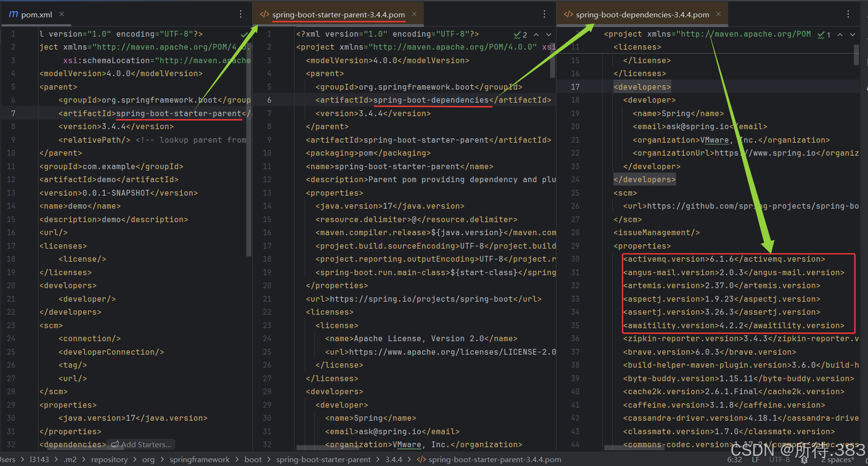Click '<packaging>pom</packaging>' line
This screenshot has width=868, height=466.
(x=368, y=153)
